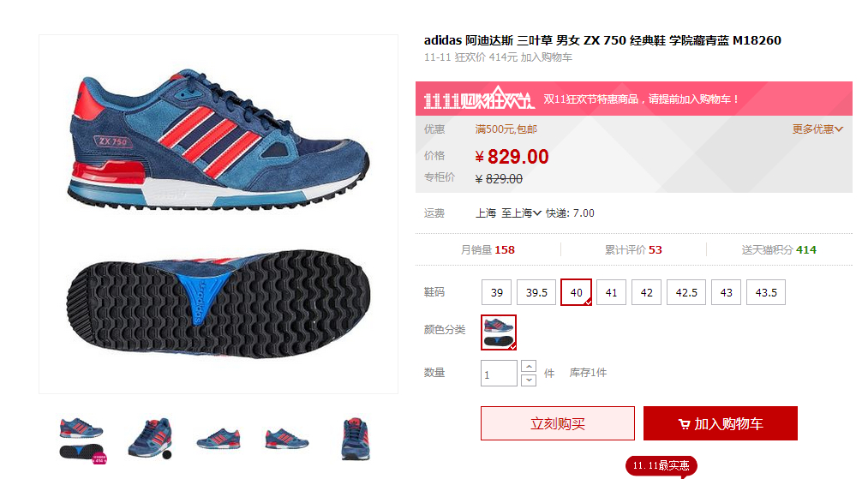Select shoe size 39

click(497, 292)
